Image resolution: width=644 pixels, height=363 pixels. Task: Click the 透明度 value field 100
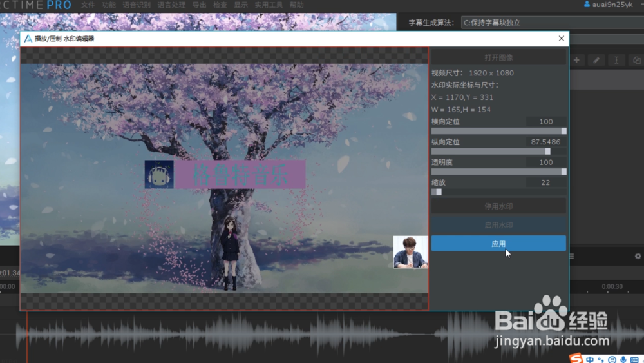click(546, 162)
